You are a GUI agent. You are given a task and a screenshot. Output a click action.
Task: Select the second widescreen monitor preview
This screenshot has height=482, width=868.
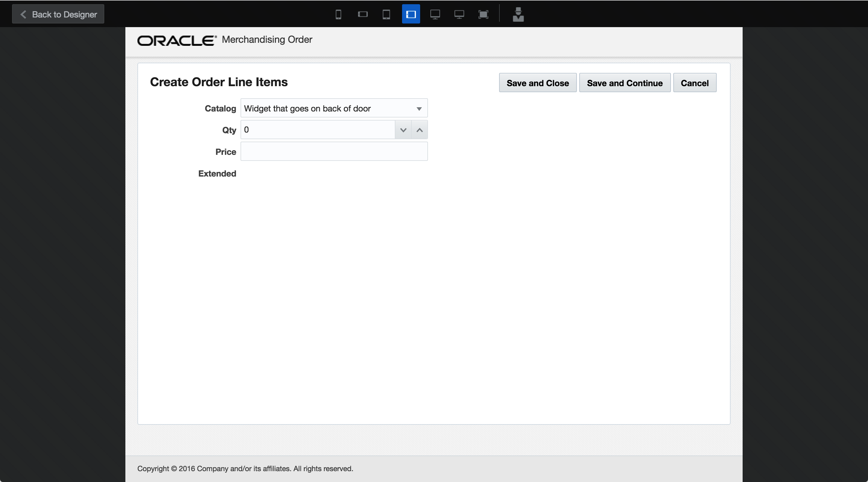(459, 14)
